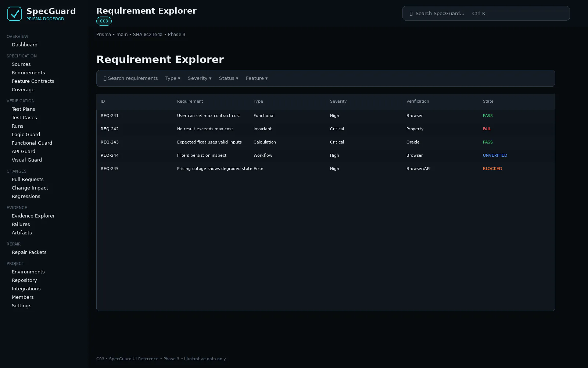Open the Members page
The image size is (588, 368).
(x=23, y=297)
